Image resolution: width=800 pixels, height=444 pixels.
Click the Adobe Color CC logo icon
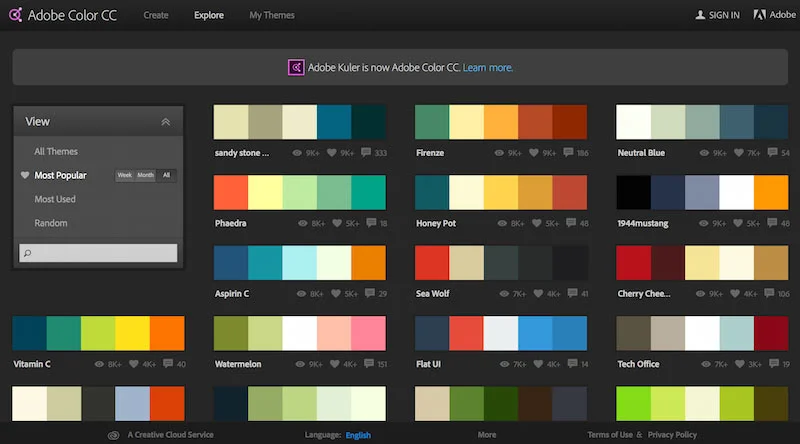click(16, 15)
